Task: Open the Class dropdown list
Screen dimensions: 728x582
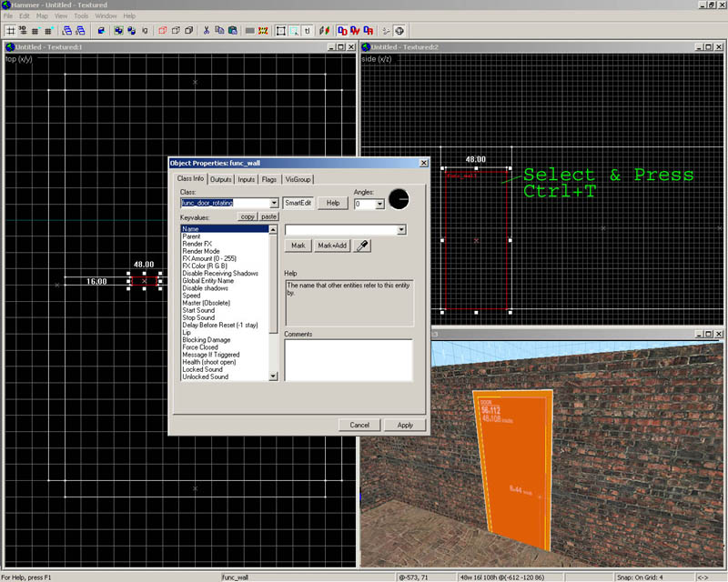Action: click(274, 204)
